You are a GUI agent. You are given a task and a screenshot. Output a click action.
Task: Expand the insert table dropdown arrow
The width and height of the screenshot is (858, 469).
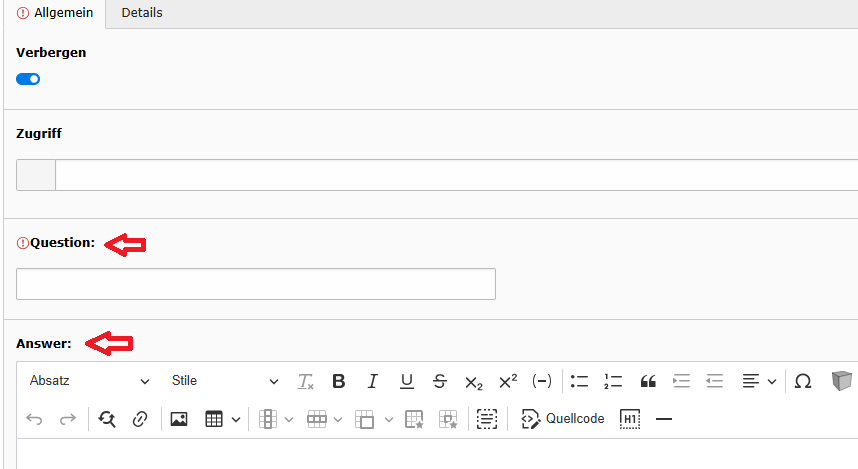coord(236,420)
